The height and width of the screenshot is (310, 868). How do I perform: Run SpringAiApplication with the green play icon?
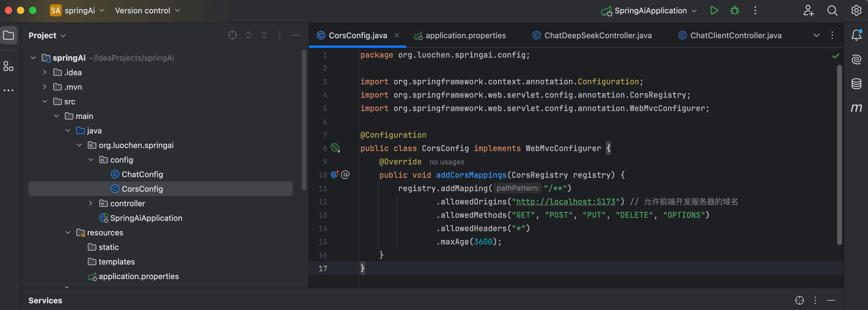tap(714, 10)
